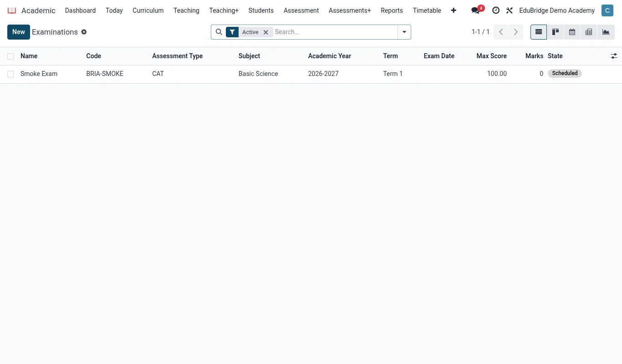Switch to list view
This screenshot has height=364, width=622.
point(539,32)
